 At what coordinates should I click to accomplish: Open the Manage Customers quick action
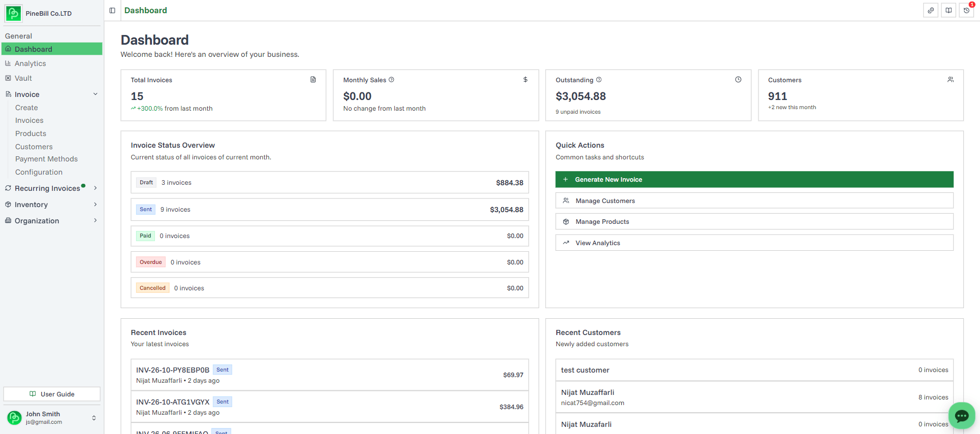coord(754,201)
